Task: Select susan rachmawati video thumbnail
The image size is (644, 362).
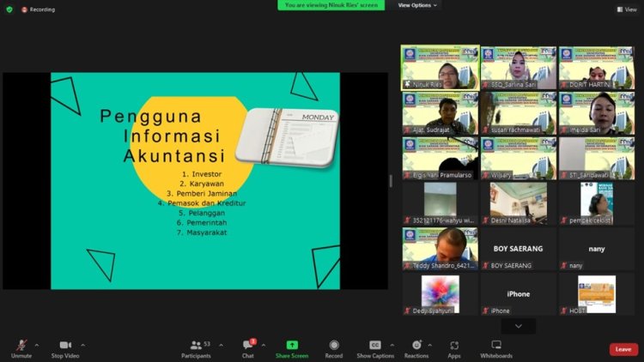Action: point(519,113)
